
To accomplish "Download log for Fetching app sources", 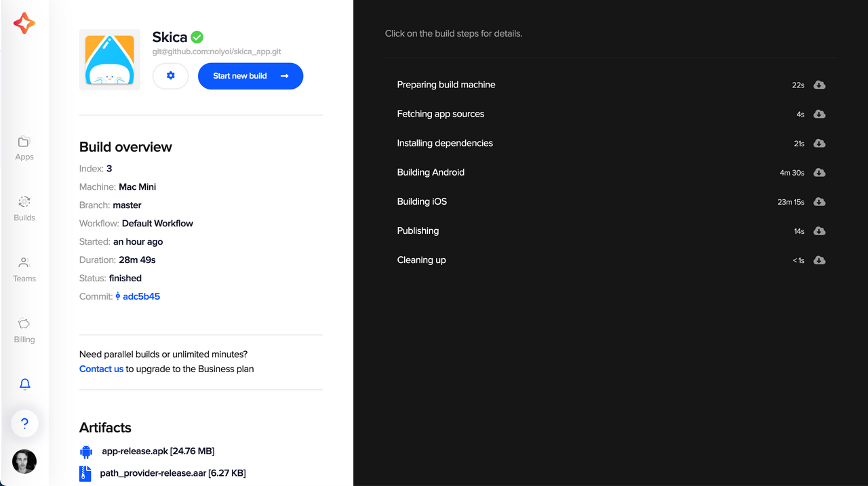I will (x=819, y=114).
